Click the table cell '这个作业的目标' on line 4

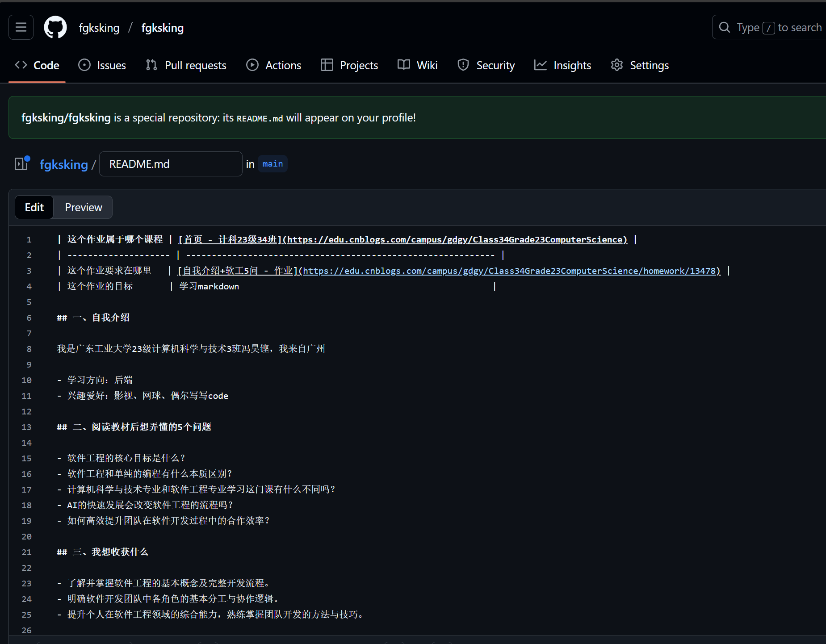(x=100, y=286)
